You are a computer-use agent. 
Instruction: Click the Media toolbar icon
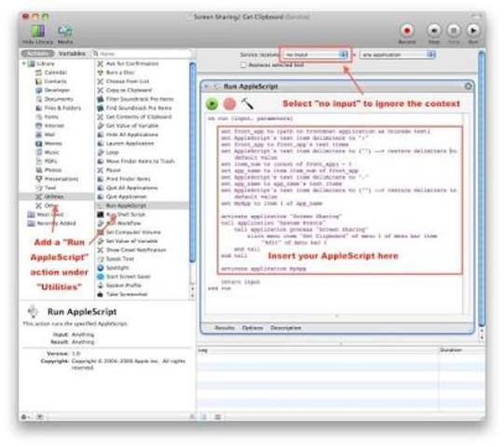coord(65,32)
